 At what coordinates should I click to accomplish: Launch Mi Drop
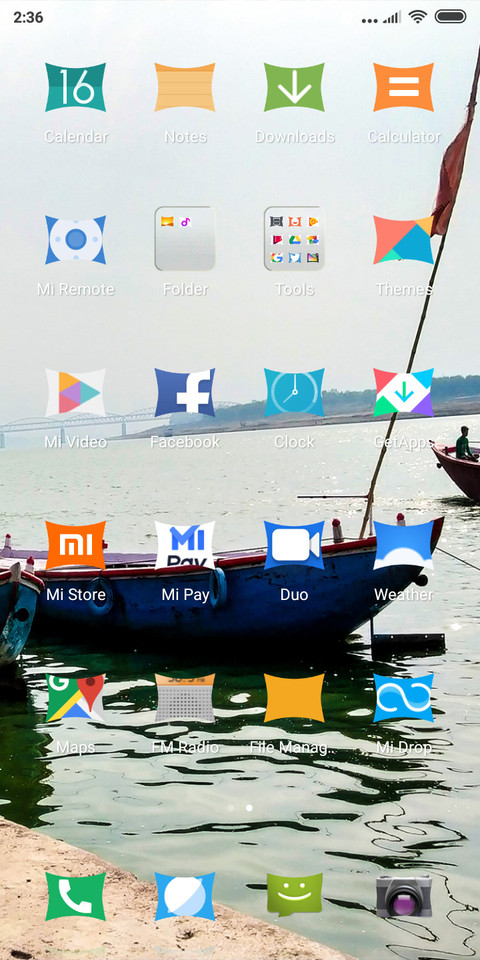(x=403, y=698)
